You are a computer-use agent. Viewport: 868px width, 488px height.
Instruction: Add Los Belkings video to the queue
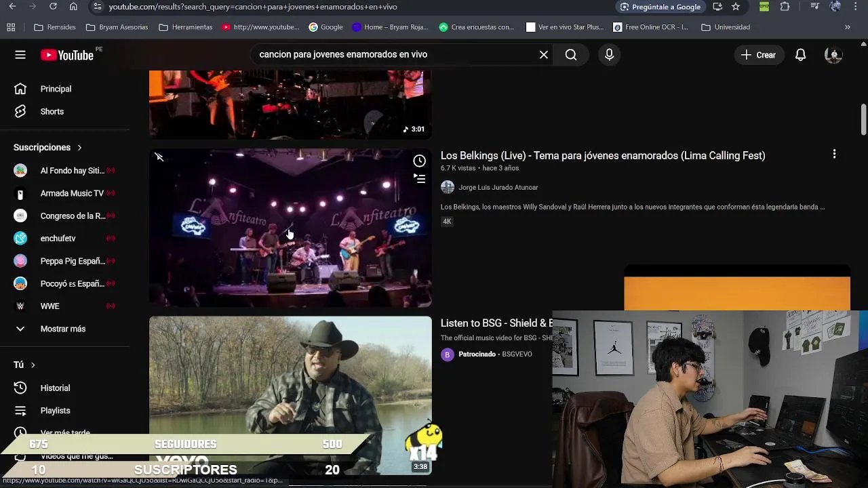click(420, 179)
